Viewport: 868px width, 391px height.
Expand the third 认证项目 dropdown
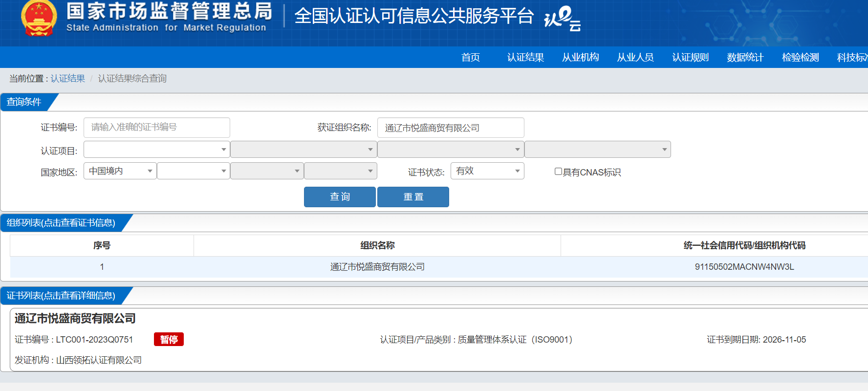click(x=451, y=150)
